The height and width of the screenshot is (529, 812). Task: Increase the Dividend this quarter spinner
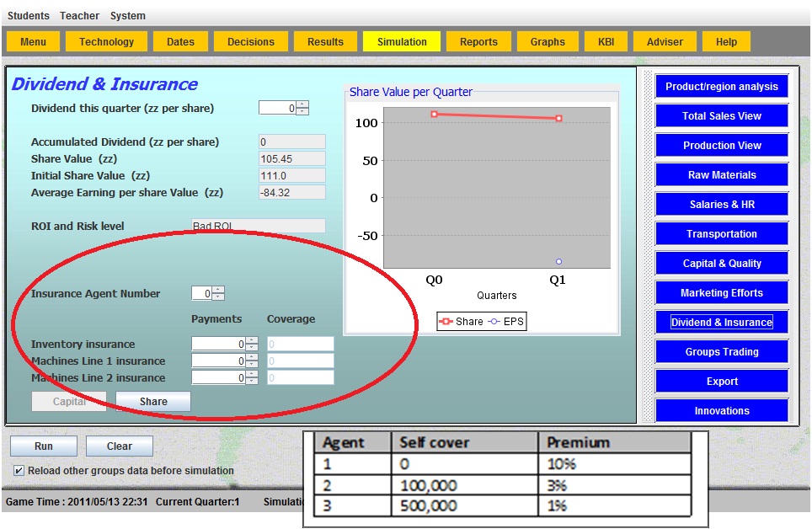[x=303, y=104]
